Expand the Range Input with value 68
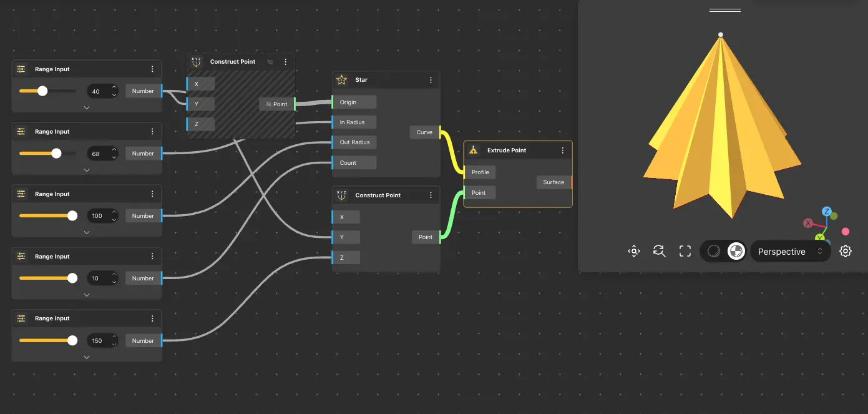The width and height of the screenshot is (868, 414). (x=87, y=170)
